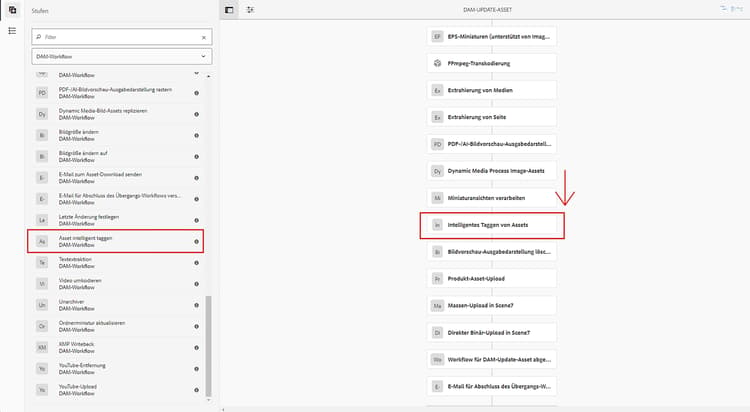Viewport: 750px width, 412px height.
Task: Select Workflow für DAM-Update-Asset abge... step
Action: point(492,359)
